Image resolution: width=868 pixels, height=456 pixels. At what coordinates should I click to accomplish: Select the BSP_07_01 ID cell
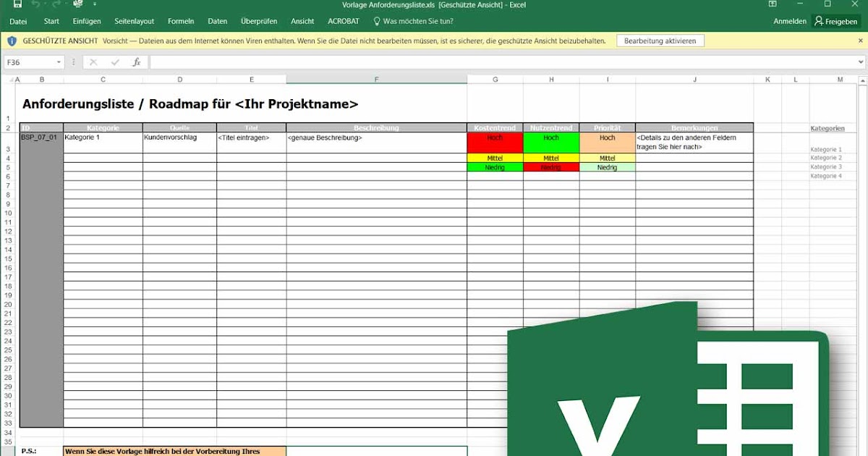pos(41,143)
